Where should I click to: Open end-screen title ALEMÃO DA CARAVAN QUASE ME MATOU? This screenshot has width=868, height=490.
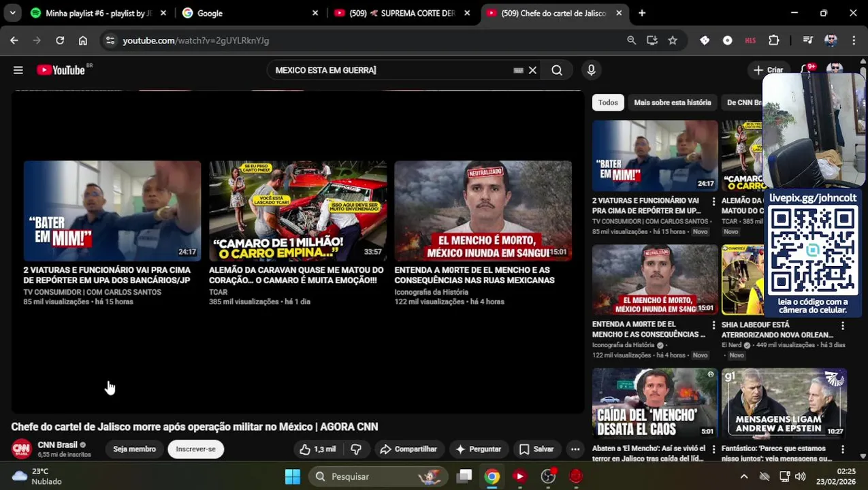coord(296,275)
